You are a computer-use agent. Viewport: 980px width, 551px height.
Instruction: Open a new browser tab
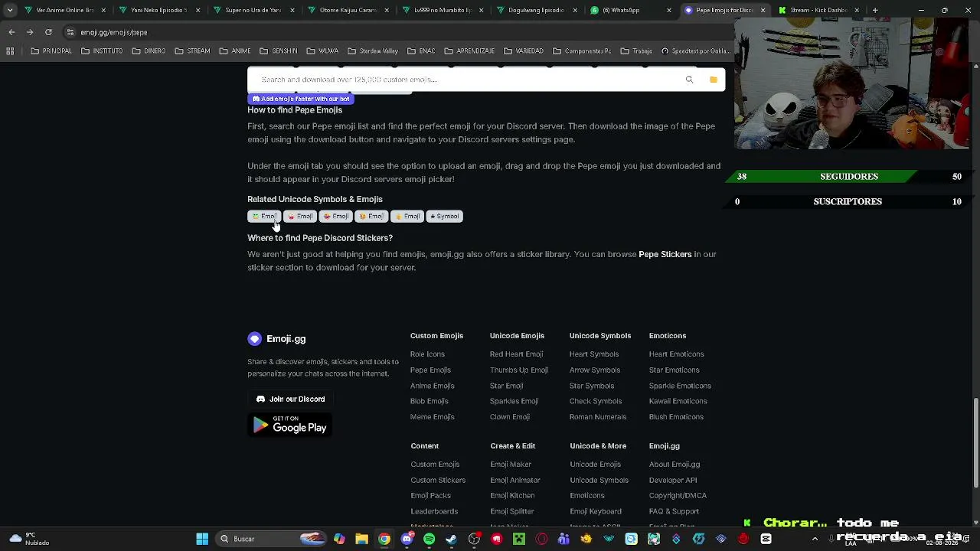tap(875, 11)
